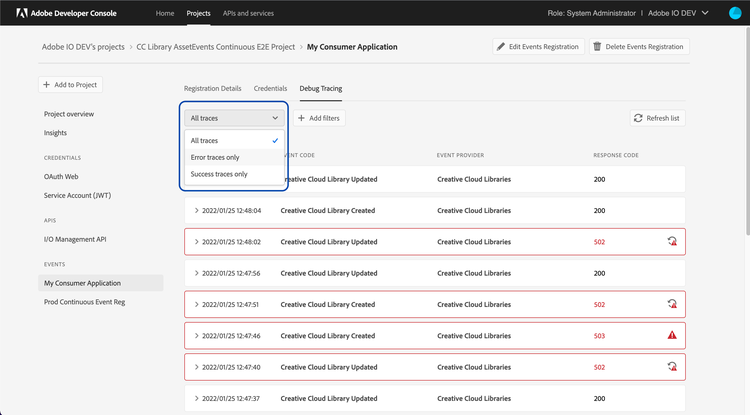The image size is (750, 415).
Task: Open the Adobe IO DEV organization switcher
Action: (703, 13)
